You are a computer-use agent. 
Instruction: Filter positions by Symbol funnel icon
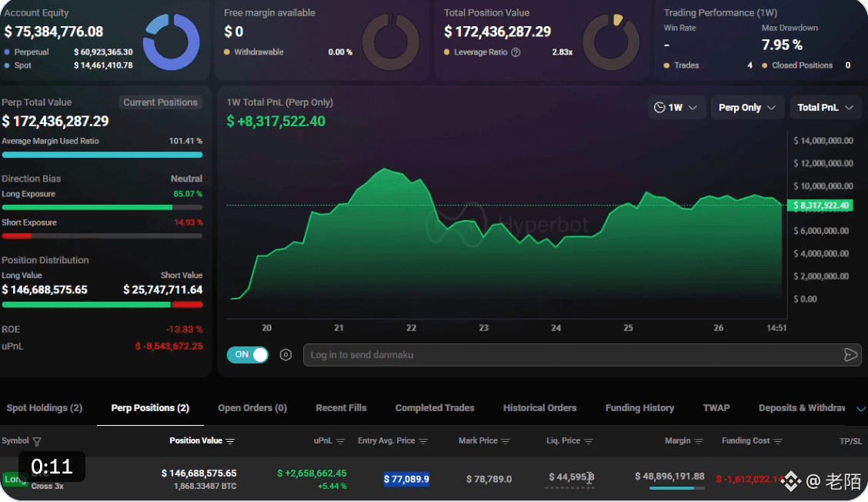37,442
